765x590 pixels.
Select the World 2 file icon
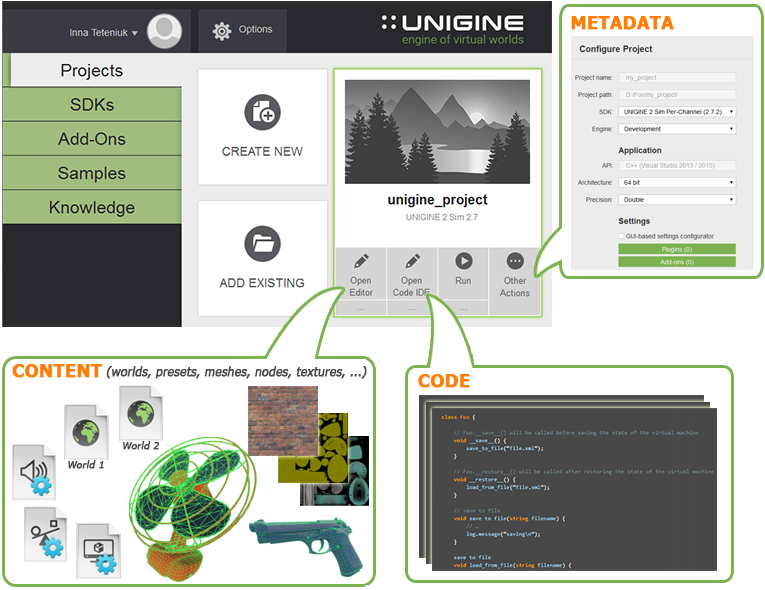coord(141,413)
